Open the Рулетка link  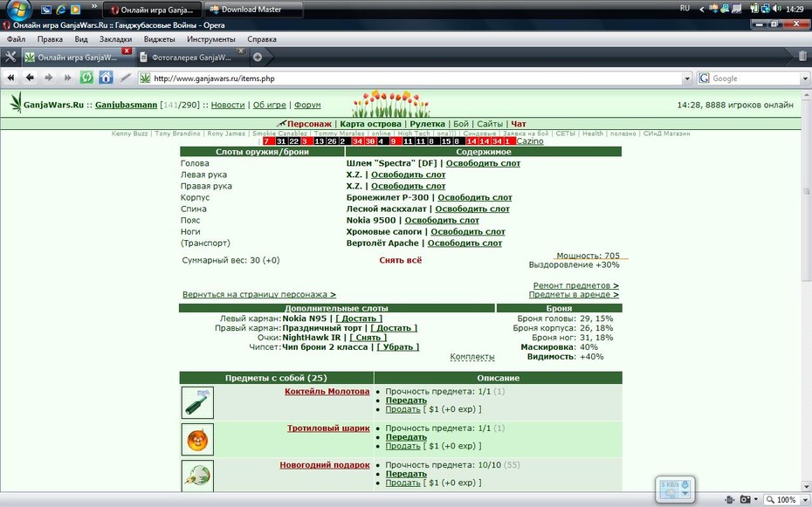pos(427,124)
